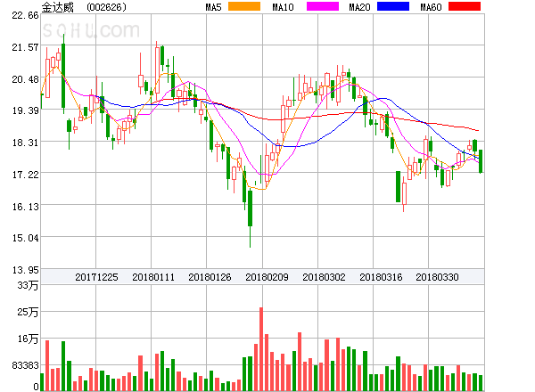Image resolution: width=535 pixels, height=392 pixels.
Task: Click the 22.66 price axis label
Action: coord(25,15)
